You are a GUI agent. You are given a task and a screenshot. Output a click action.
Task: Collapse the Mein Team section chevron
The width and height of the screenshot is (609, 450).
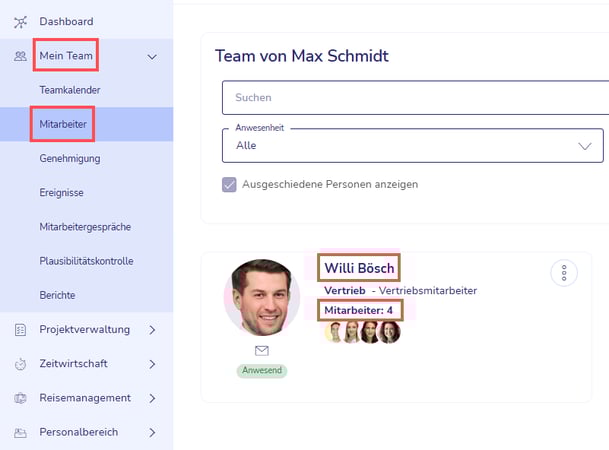click(x=152, y=57)
